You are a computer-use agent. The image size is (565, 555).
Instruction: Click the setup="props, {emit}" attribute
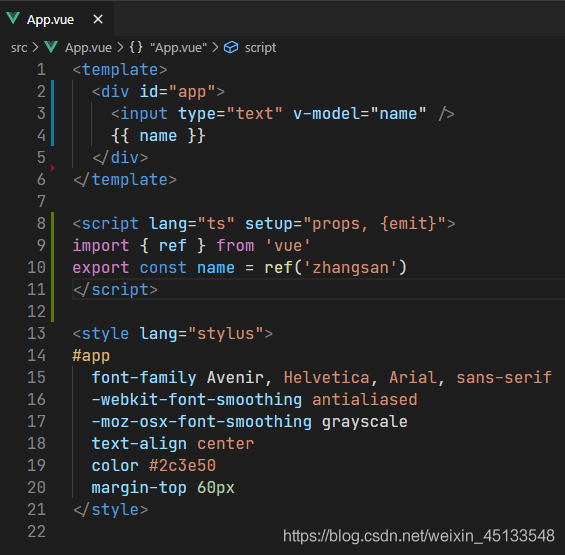346,224
